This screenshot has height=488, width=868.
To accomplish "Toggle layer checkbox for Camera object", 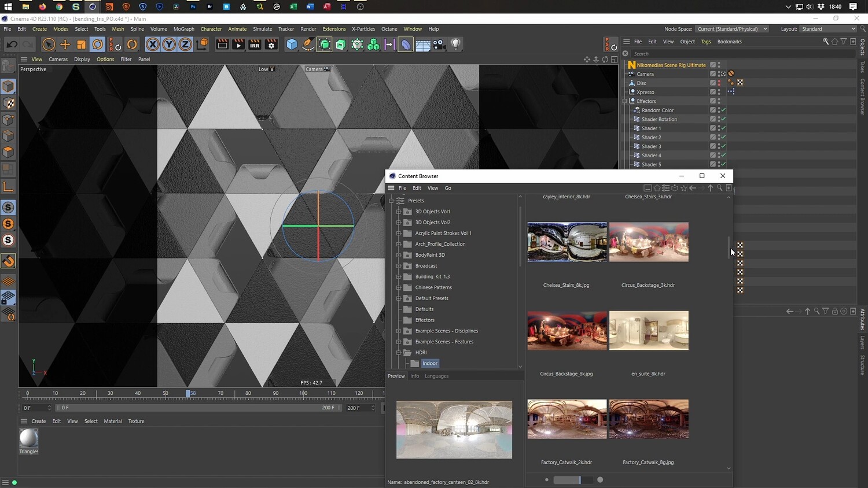I will click(713, 74).
